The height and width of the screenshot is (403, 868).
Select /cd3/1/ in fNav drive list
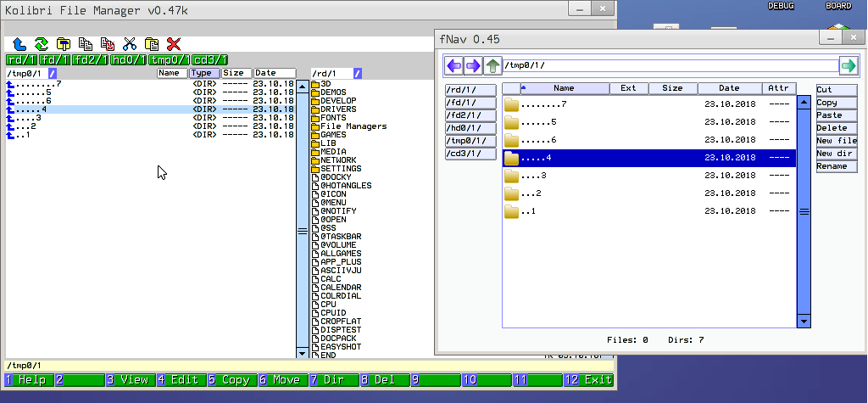pos(470,154)
